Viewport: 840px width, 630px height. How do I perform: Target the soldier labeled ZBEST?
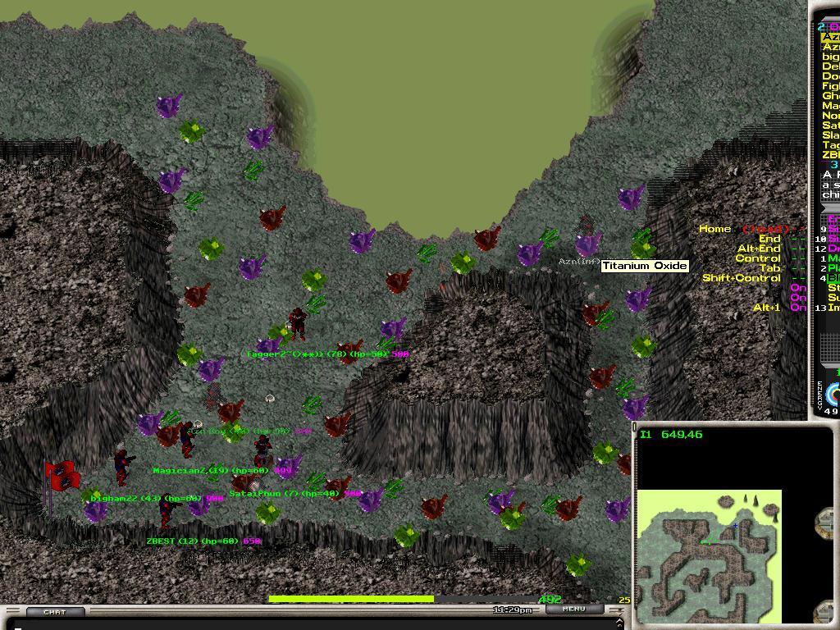point(167,510)
